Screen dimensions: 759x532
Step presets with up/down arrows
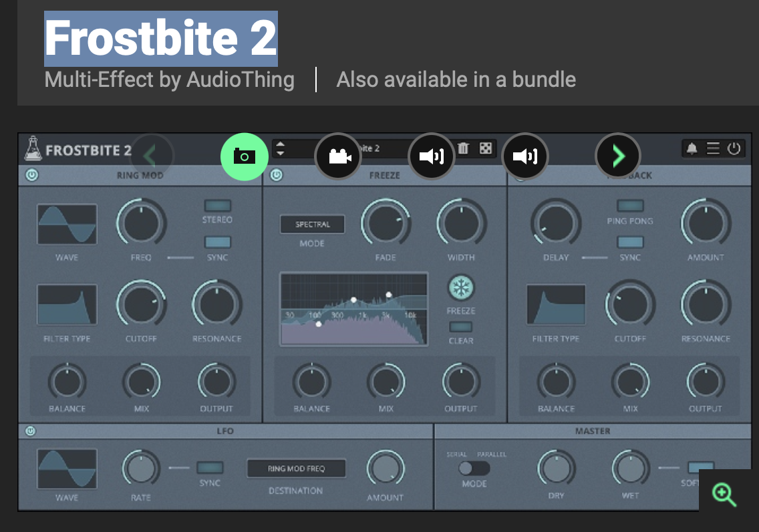(x=280, y=148)
